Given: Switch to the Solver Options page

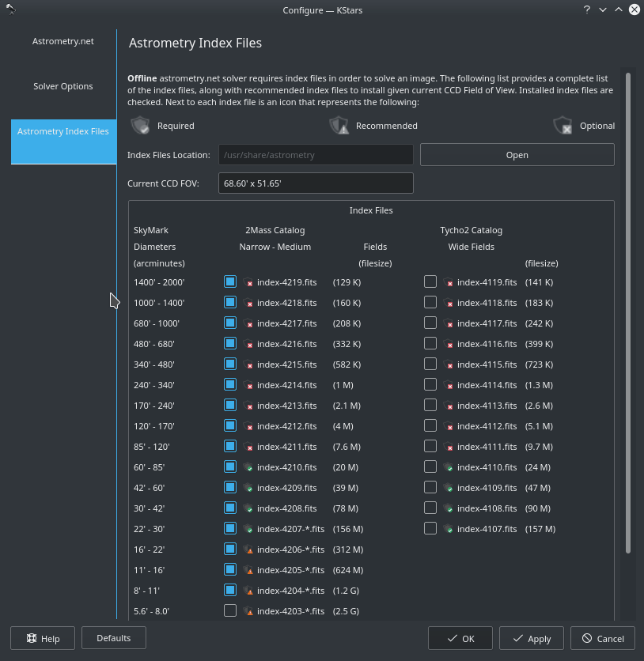Looking at the screenshot, I should tap(63, 86).
